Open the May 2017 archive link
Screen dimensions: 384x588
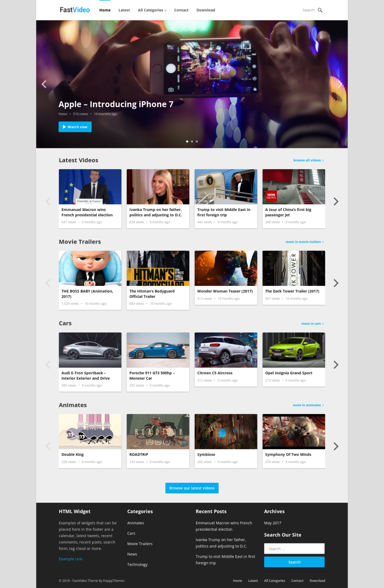pos(272,523)
